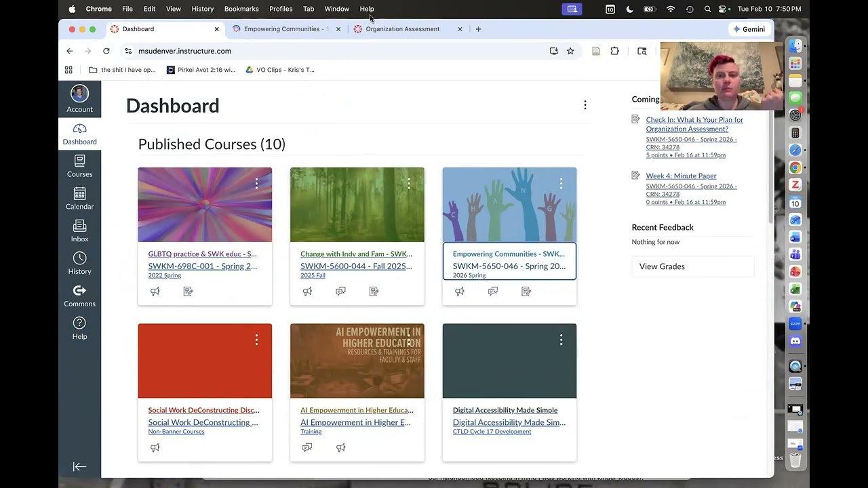Open Empowering Communities card options menu
868x488 pixels.
coord(561,183)
